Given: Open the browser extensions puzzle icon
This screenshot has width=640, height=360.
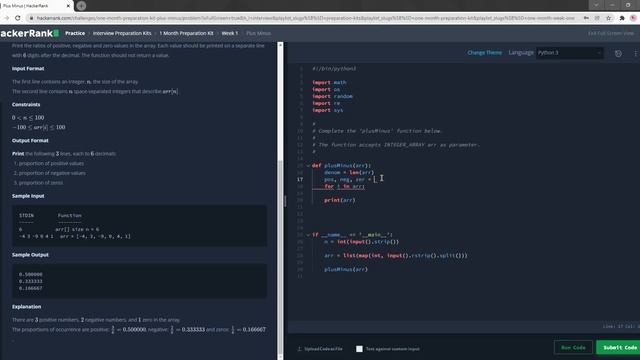Looking at the screenshot, I should [622, 18].
